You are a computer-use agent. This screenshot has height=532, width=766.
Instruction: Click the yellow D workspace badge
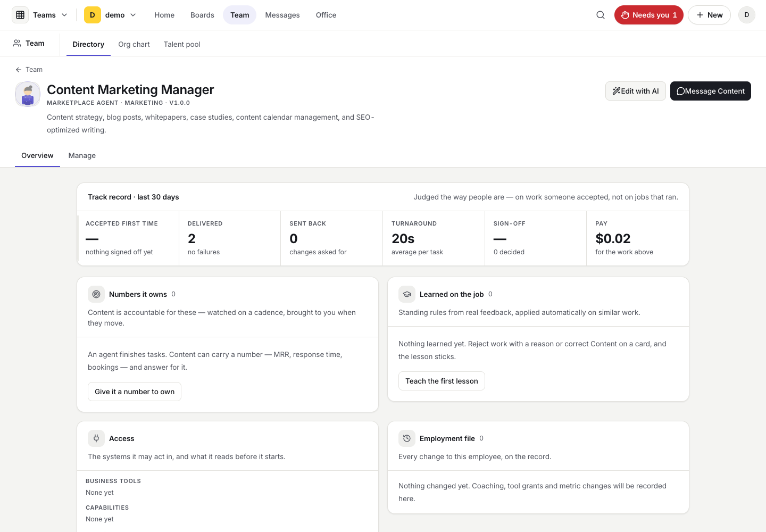click(x=93, y=15)
